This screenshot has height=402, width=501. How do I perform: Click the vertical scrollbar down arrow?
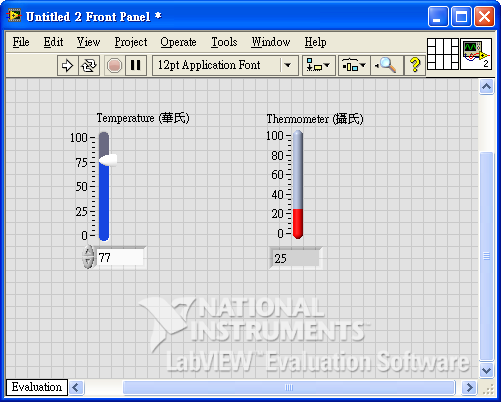point(486,370)
